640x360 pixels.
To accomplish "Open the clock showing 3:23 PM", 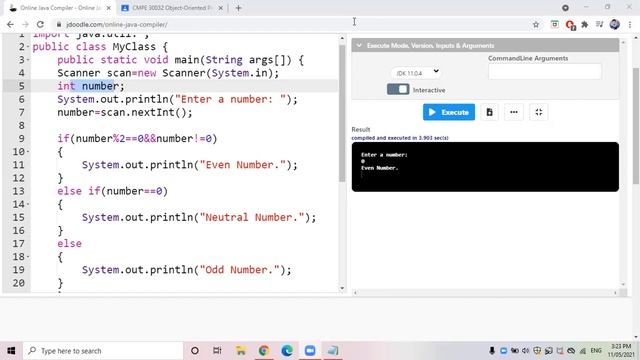I will pyautogui.click(x=620, y=351).
